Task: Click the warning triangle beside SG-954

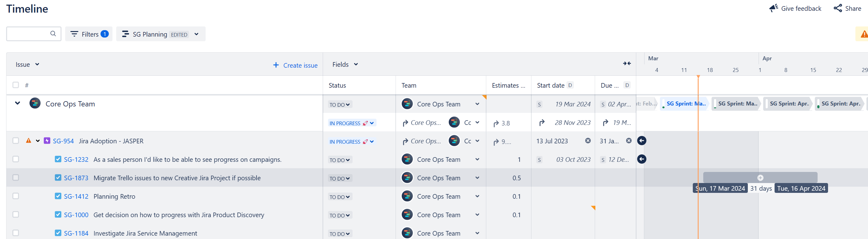Action: pos(29,141)
